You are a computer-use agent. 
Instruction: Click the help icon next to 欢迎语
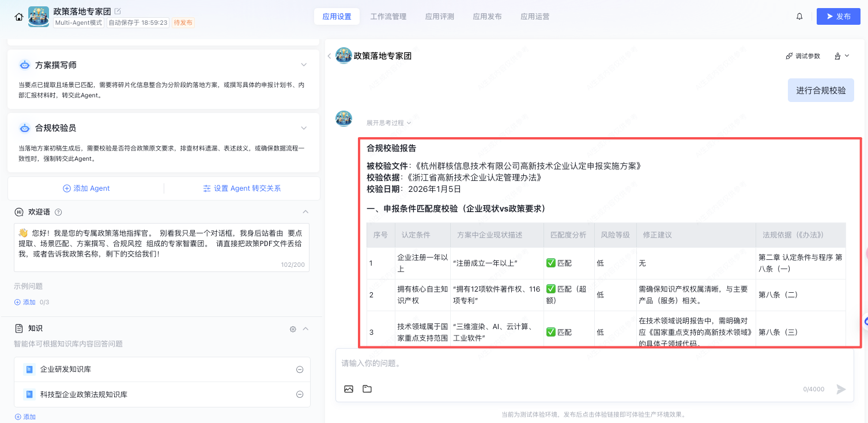(58, 212)
